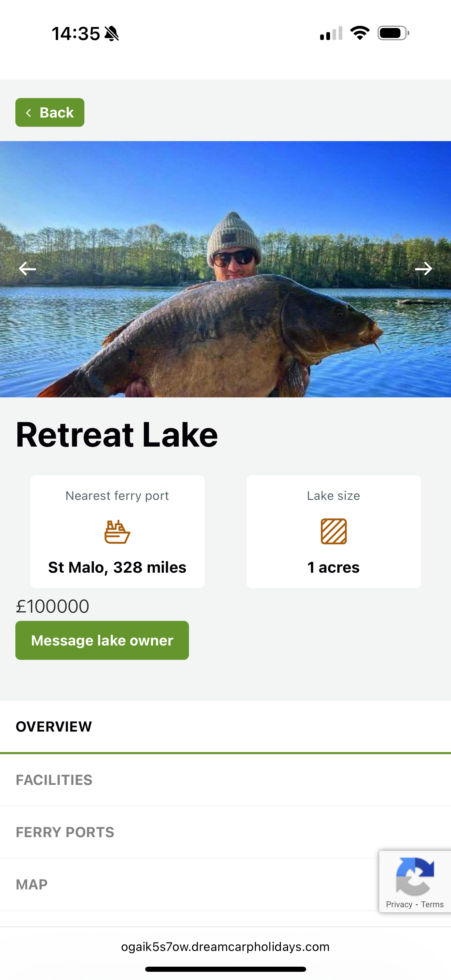Select the Overview tab
The height and width of the screenshot is (980, 451).
click(x=54, y=727)
